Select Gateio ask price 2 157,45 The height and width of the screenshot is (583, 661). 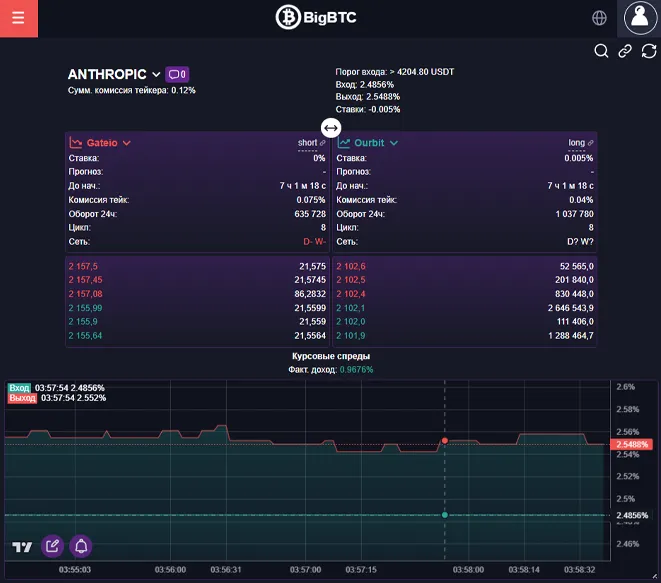click(85, 280)
